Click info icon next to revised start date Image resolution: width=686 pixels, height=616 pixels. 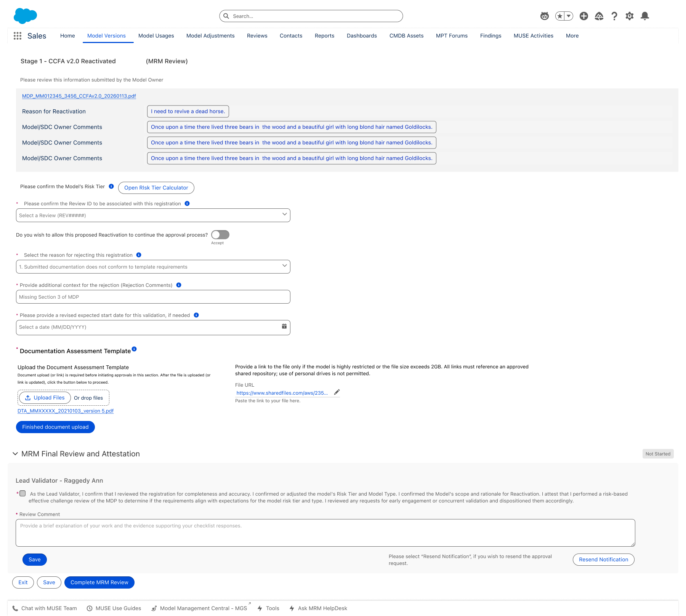(196, 315)
